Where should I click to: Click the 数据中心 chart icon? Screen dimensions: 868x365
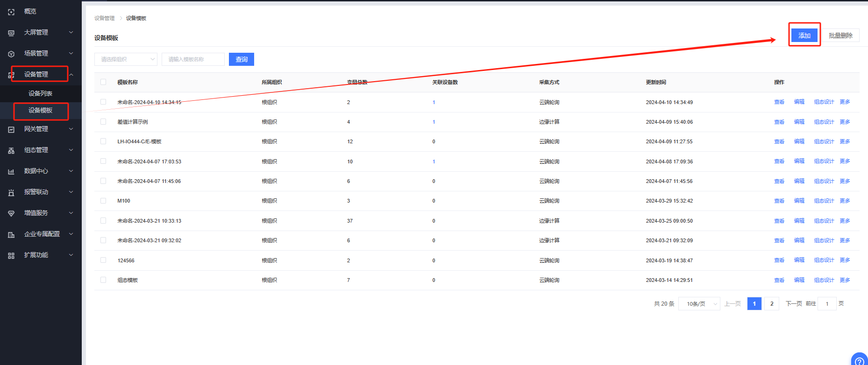coord(11,171)
